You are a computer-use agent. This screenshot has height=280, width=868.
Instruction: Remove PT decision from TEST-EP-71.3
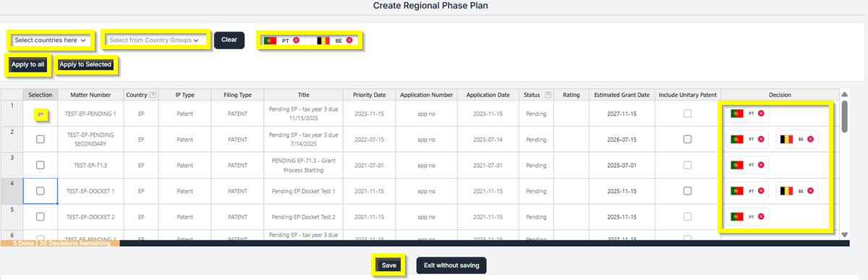click(x=761, y=165)
